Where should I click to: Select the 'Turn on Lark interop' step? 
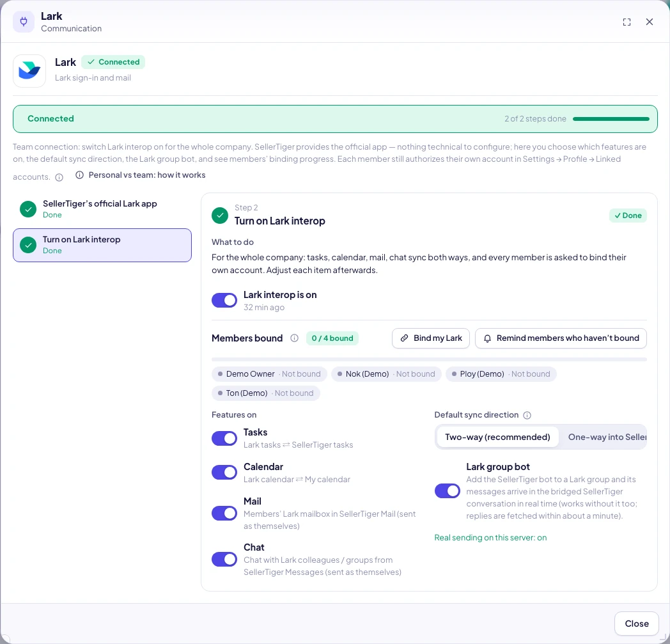click(x=102, y=246)
